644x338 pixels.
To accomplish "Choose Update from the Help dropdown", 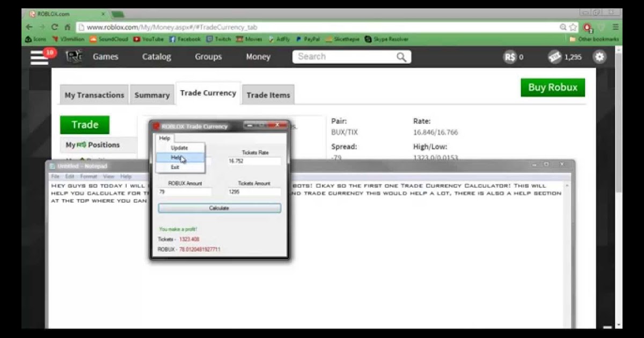I will 179,148.
